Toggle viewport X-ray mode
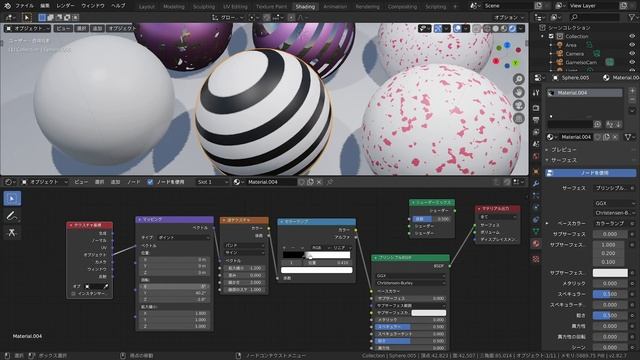The width and height of the screenshot is (640, 360). tap(476, 29)
